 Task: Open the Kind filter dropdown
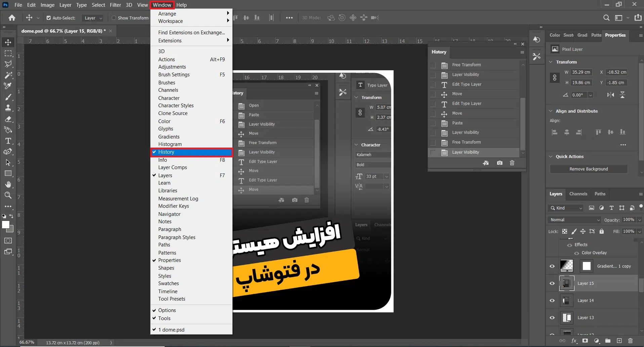566,208
